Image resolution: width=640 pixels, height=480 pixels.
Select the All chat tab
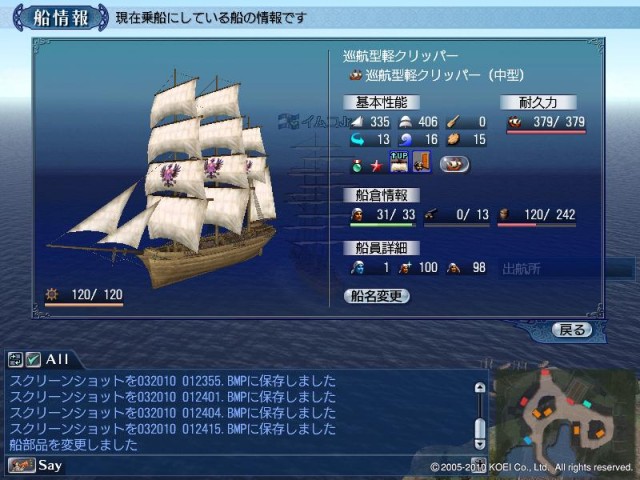click(57, 359)
